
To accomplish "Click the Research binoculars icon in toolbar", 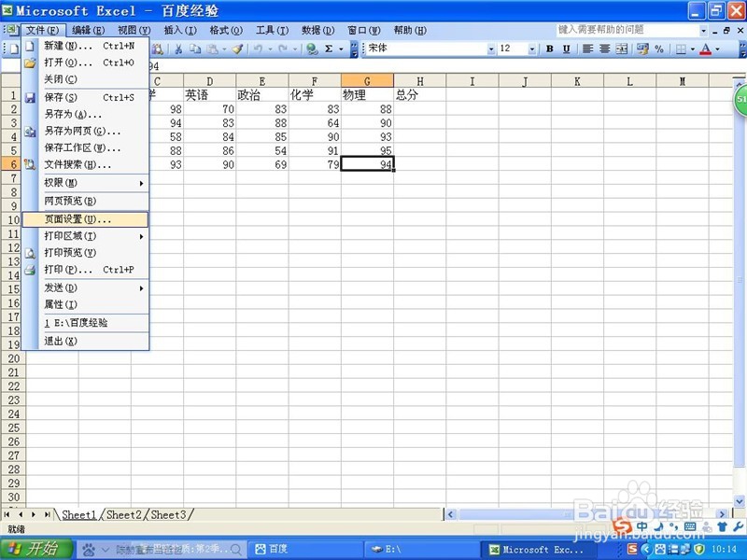I will click(157, 49).
